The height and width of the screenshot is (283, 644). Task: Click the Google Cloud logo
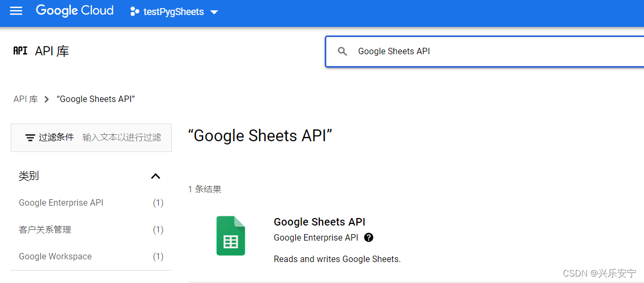[75, 11]
